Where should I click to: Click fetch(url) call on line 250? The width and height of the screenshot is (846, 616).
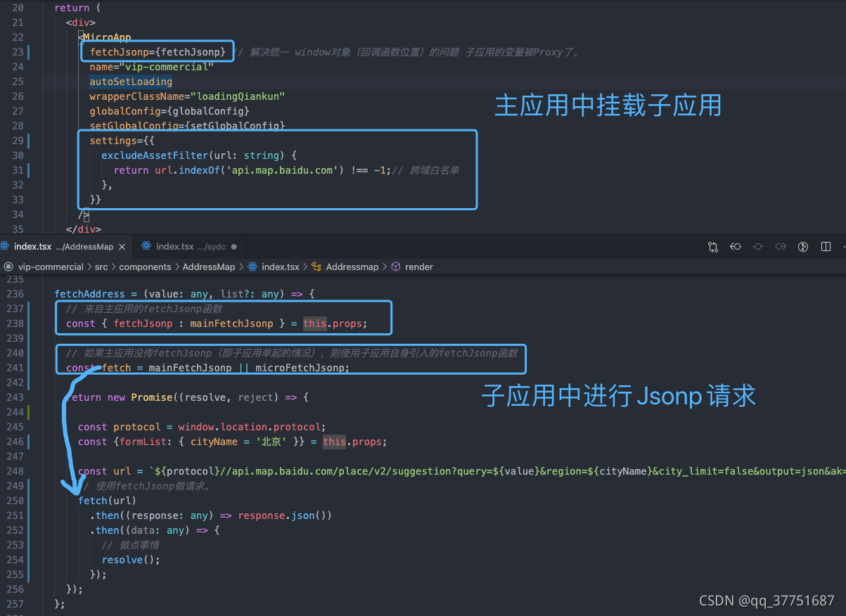(x=107, y=501)
